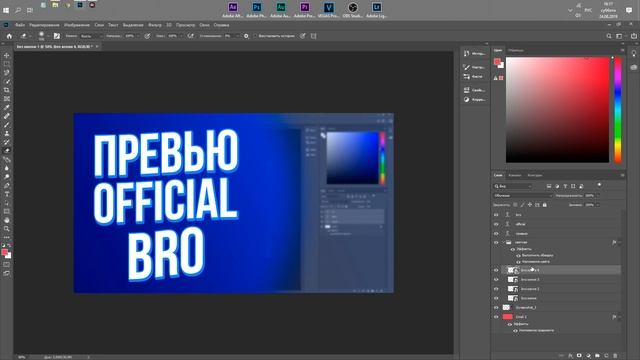This screenshot has width=640, height=360.
Task: Click the Home icon in options bar
Action: point(9,36)
